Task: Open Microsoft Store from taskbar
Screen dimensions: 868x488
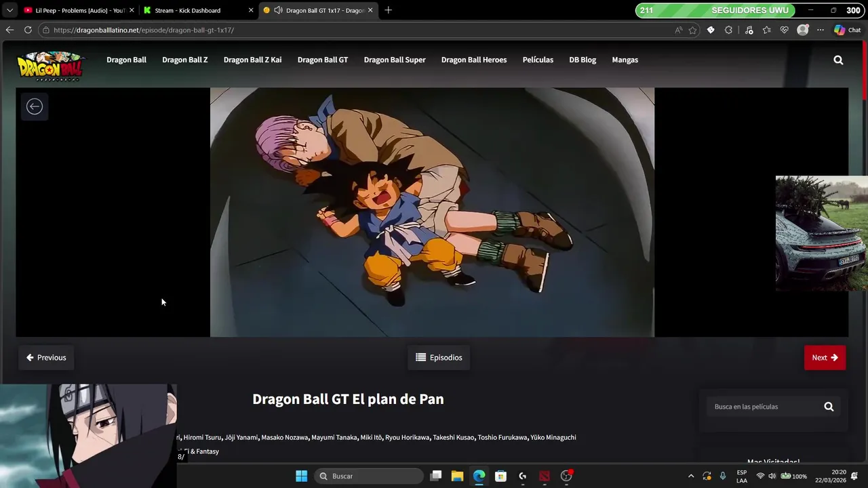Action: click(x=500, y=476)
